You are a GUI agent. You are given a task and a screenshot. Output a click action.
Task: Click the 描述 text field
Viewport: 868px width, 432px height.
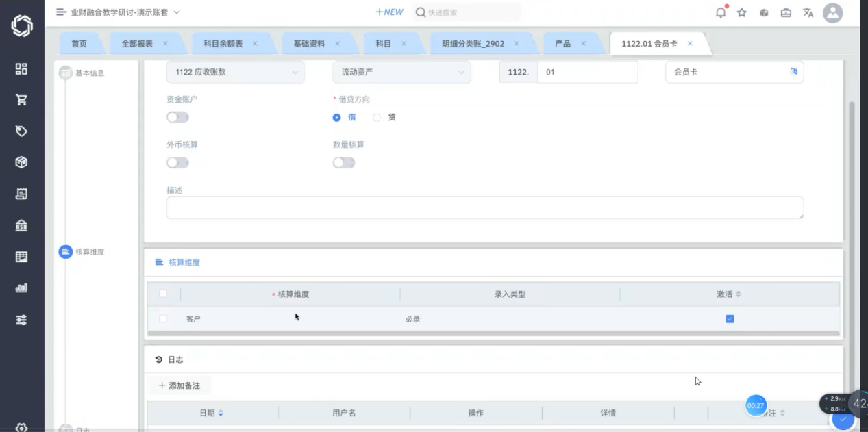(x=484, y=208)
